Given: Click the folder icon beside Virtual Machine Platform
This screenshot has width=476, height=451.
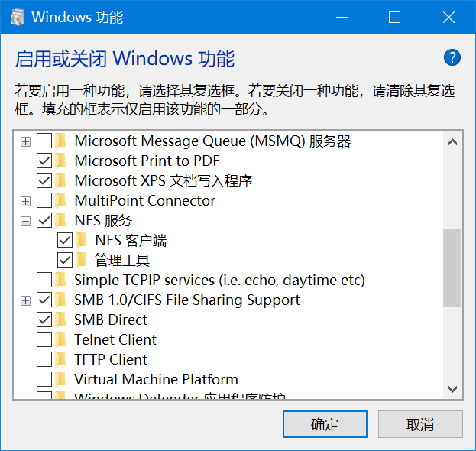Looking at the screenshot, I should click(61, 380).
